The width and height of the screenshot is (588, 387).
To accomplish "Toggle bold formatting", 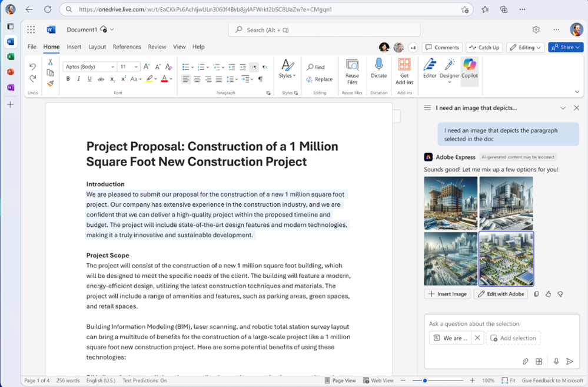I will pos(68,79).
